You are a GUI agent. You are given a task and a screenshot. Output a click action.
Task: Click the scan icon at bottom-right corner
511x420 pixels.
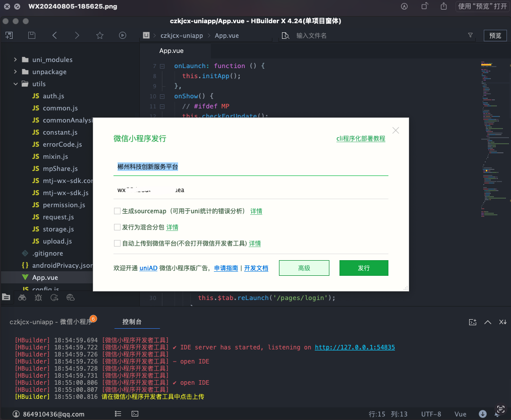(501, 409)
